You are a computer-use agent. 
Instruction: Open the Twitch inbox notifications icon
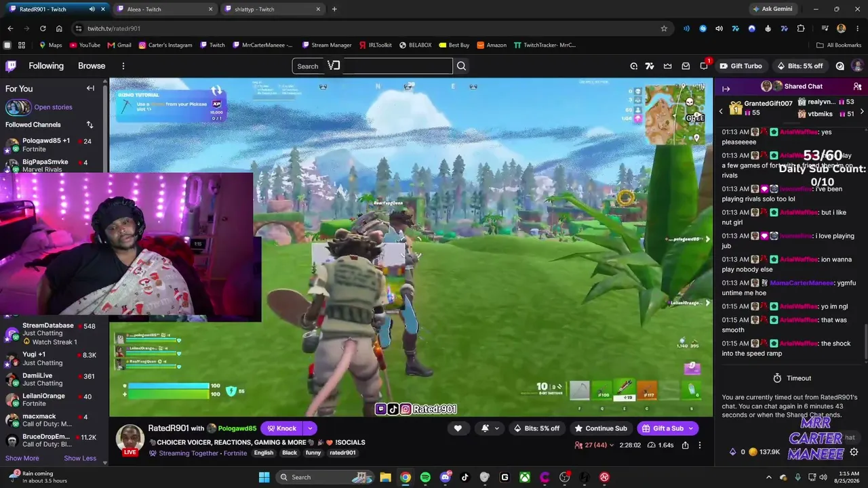click(x=686, y=66)
